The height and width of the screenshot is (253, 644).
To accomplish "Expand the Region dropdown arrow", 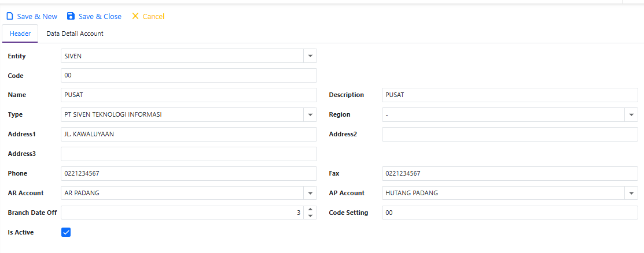I will tap(631, 115).
